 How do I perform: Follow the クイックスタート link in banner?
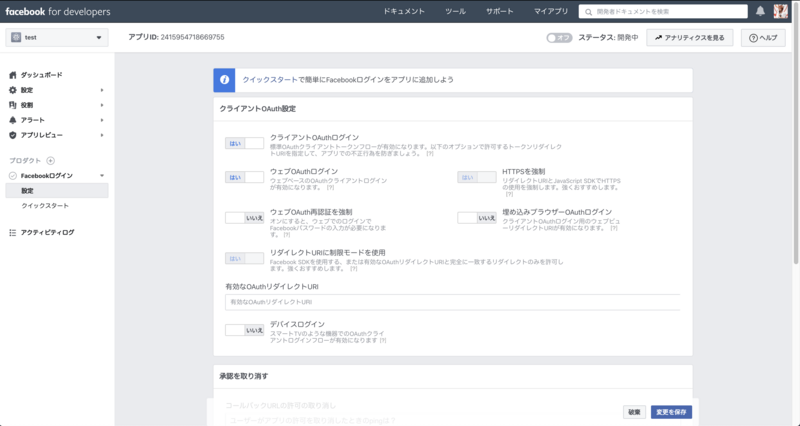[269, 80]
